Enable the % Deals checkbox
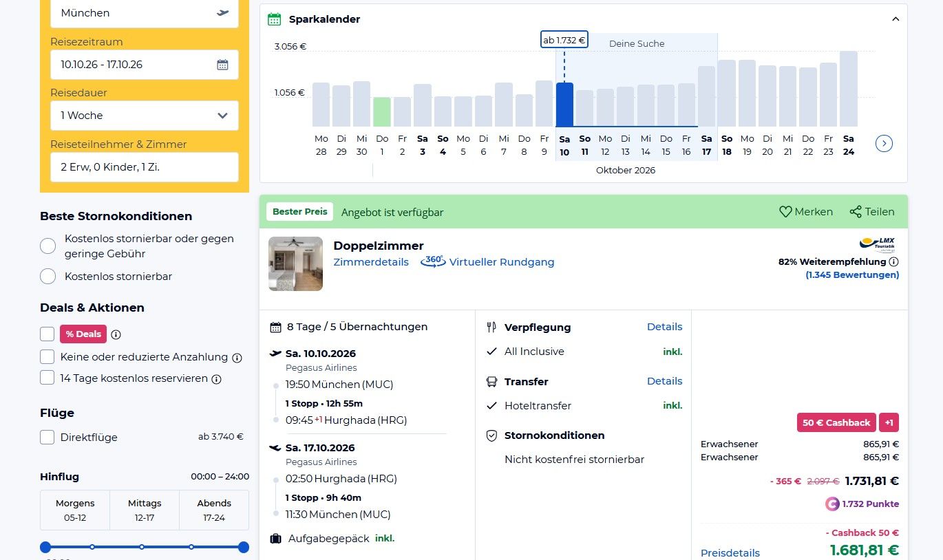 click(47, 334)
